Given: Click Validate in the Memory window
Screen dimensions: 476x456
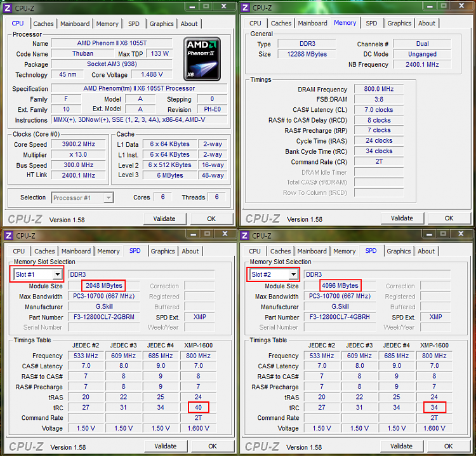Looking at the screenshot, I should click(x=402, y=218).
